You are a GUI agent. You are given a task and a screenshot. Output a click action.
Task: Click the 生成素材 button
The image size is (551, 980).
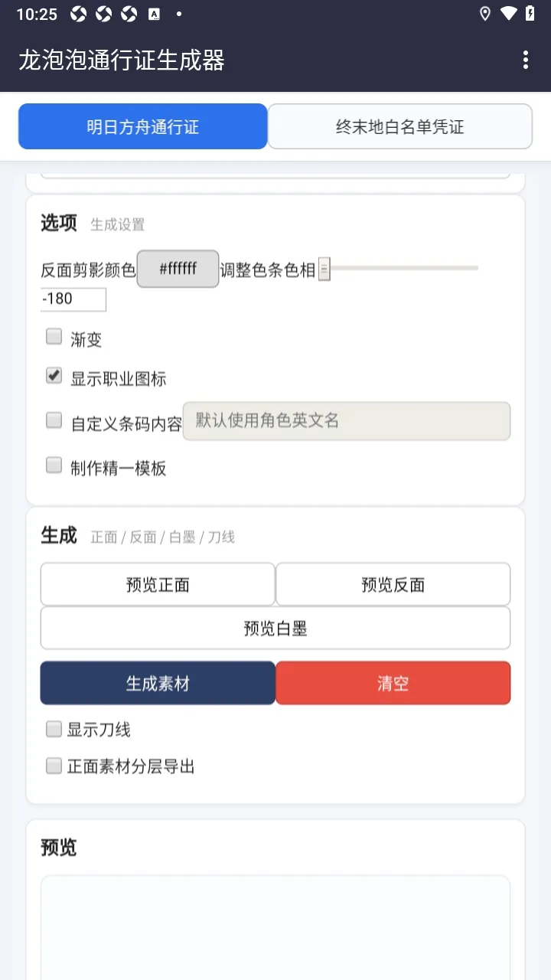click(158, 683)
